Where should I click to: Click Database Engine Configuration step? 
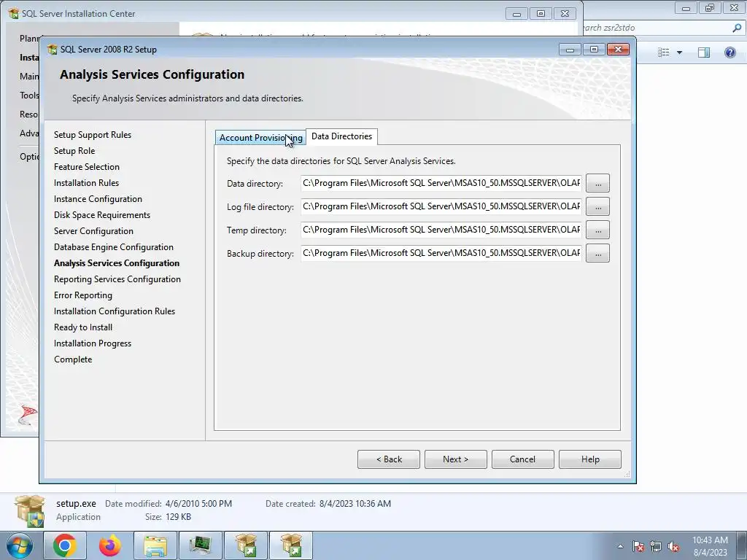pyautogui.click(x=113, y=247)
